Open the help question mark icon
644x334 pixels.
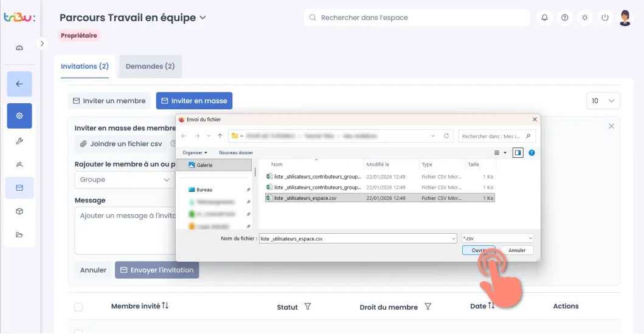point(565,18)
